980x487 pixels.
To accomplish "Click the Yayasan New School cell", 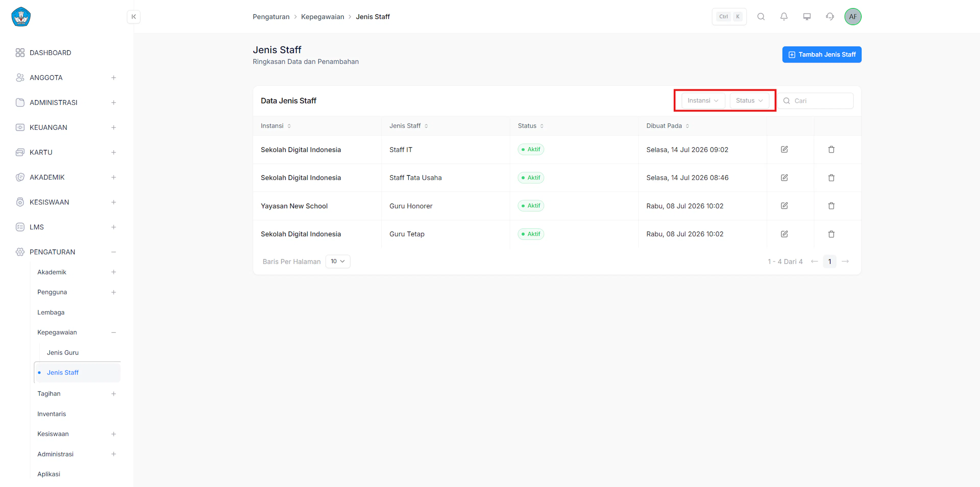I will click(x=294, y=206).
